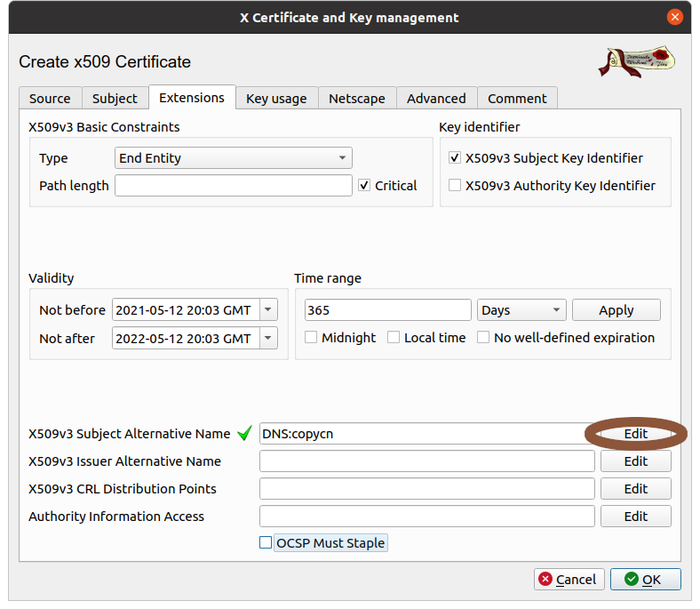Click the CRL Distribution Points field
700x609 pixels.
point(426,489)
